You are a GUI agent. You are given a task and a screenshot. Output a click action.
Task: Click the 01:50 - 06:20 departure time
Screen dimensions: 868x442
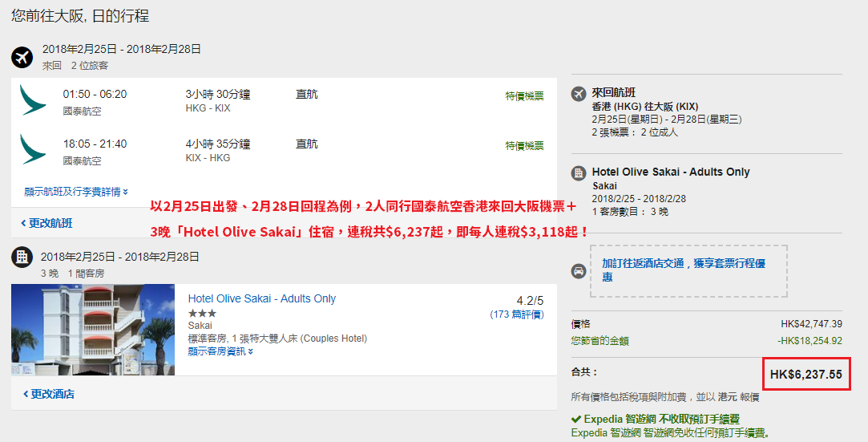(95, 94)
